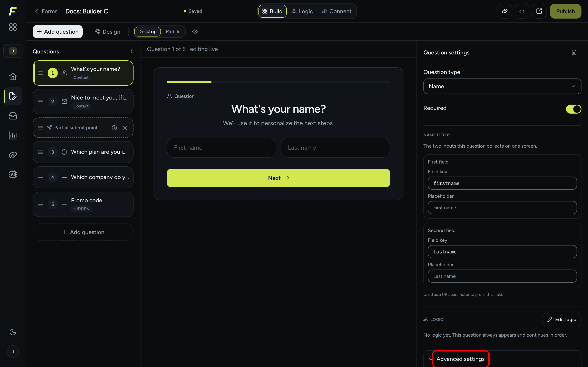The image size is (588, 367).
Task: Switch to the Logic tab
Action: click(302, 11)
